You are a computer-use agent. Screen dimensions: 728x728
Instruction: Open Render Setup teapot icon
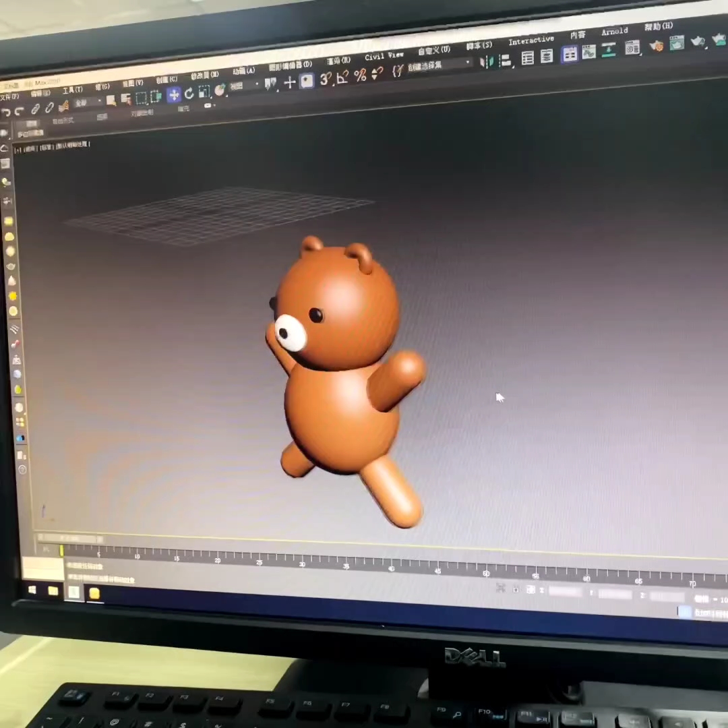(x=656, y=46)
